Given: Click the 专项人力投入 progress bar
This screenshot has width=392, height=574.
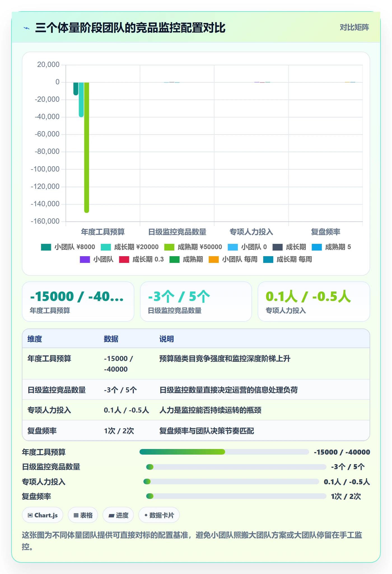Looking at the screenshot, I should tap(231, 482).
